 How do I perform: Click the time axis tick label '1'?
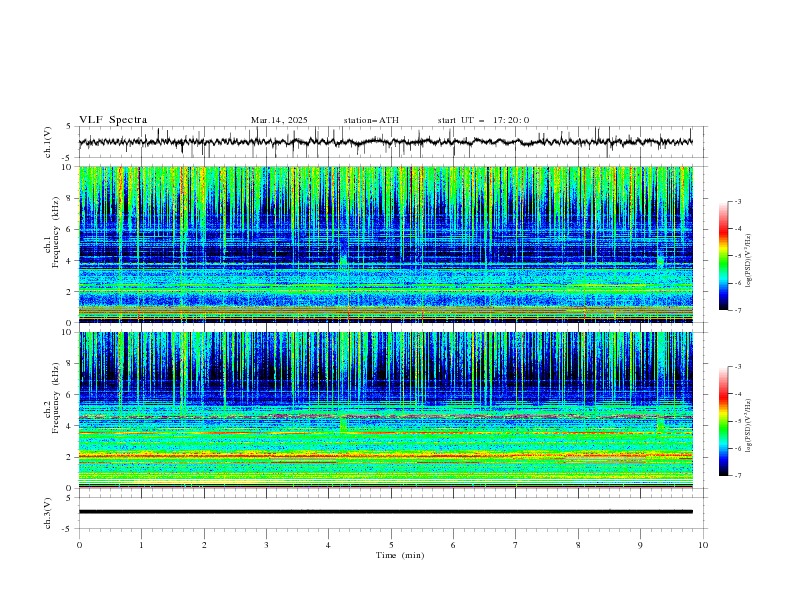pos(141,545)
